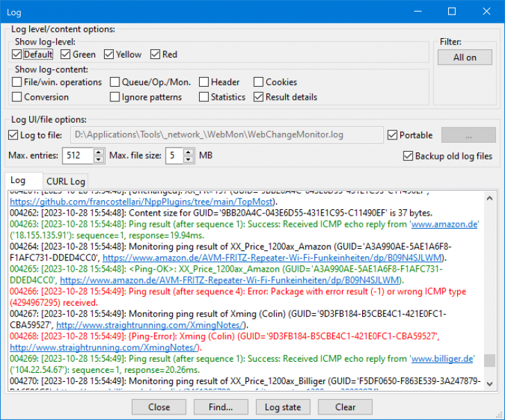Minimize the Log window
The image size is (505, 420).
pos(418,12)
